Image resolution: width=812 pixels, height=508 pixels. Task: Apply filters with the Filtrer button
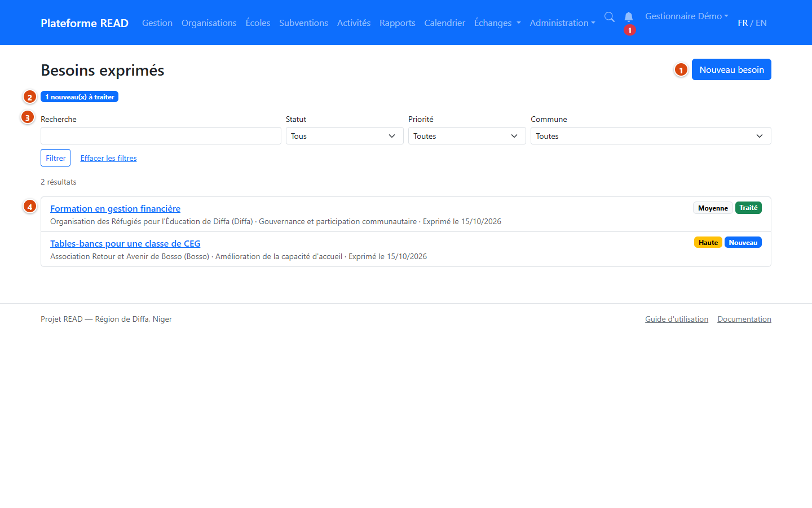click(55, 158)
